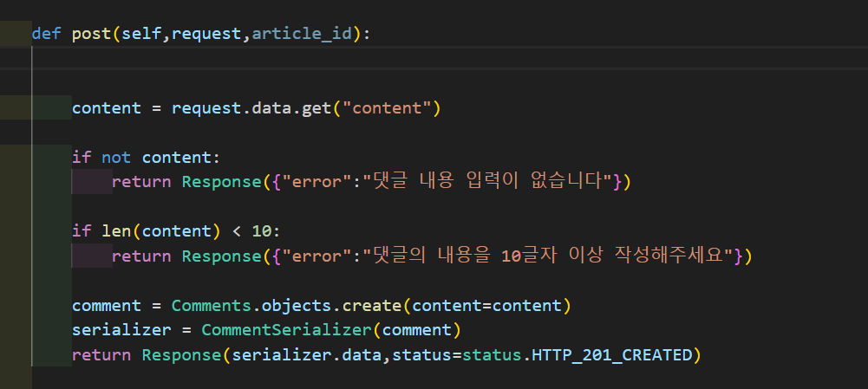Click the 'if not content:' line
The image size is (868, 389).
[147, 158]
